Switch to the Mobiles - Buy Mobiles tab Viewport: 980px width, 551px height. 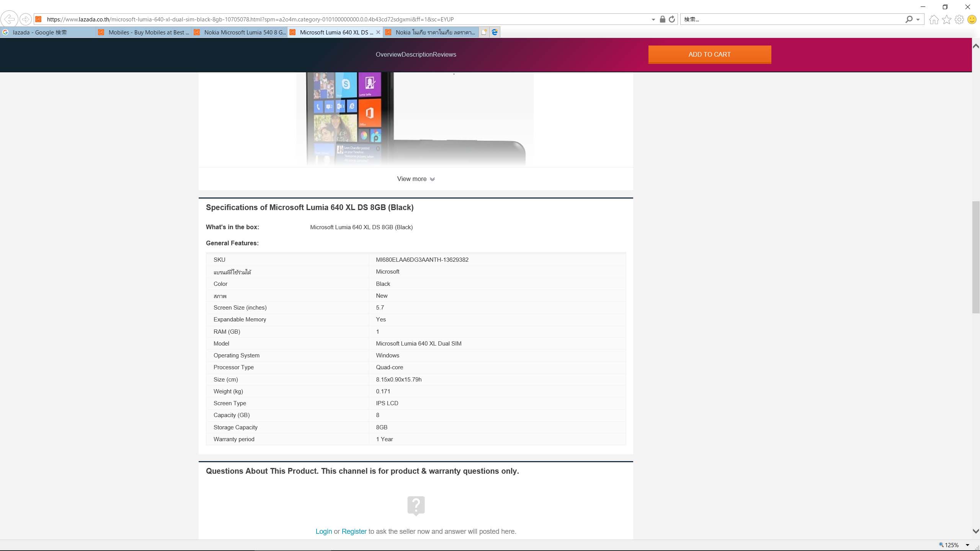[x=144, y=32]
